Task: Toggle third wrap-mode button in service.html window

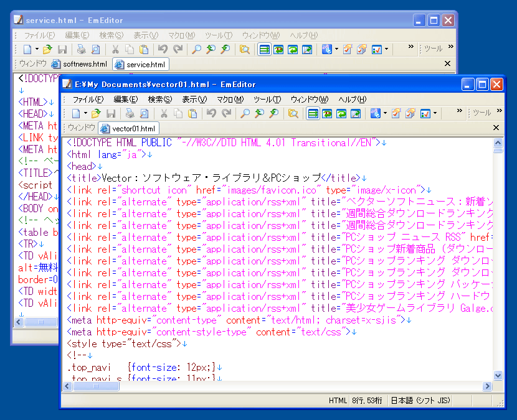Action: pyautogui.click(x=293, y=49)
